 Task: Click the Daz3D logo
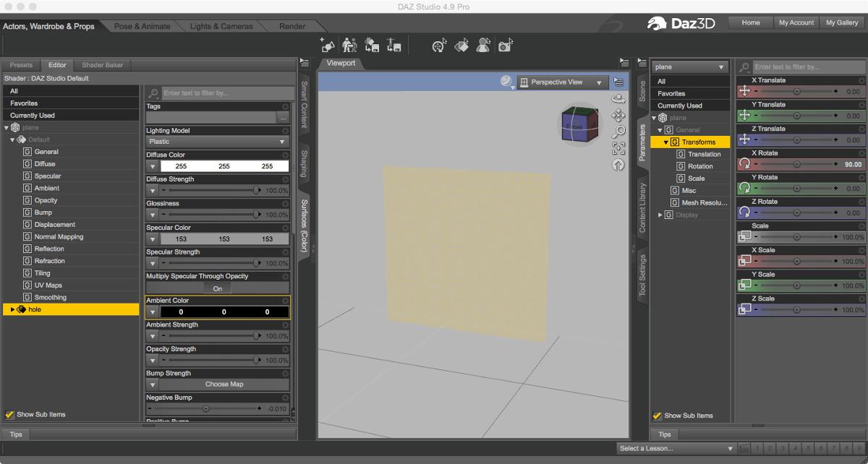point(681,23)
